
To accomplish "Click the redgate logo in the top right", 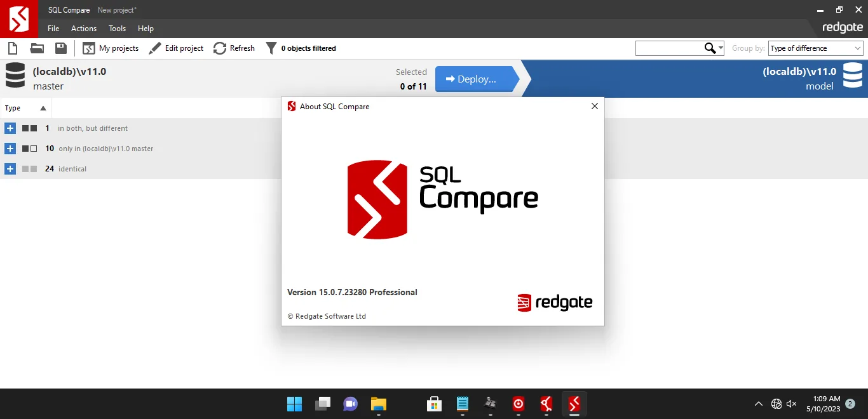I will click(843, 28).
